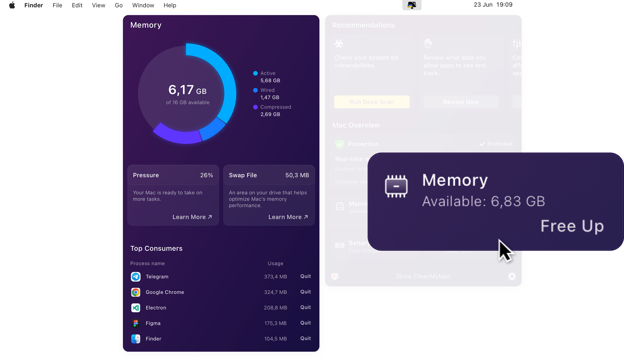Click the Active 5,68 GB value

click(270, 81)
